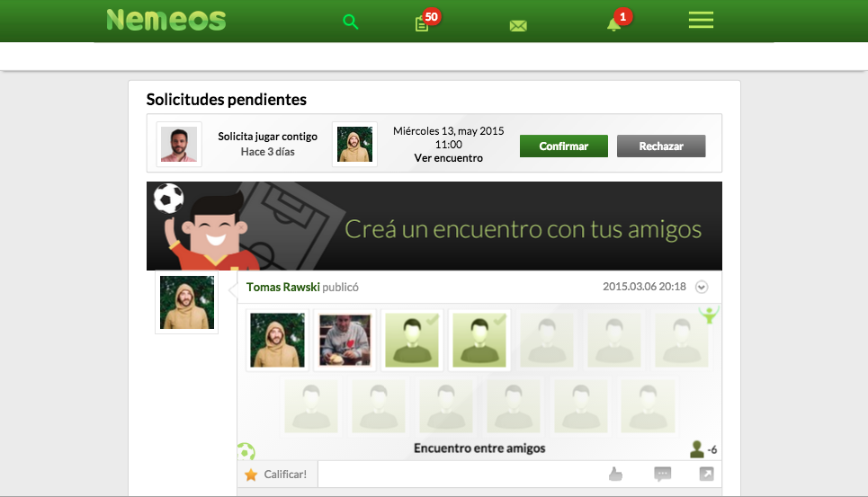Click the Encuentro entre amigos title
The image size is (868, 497).
click(x=479, y=448)
